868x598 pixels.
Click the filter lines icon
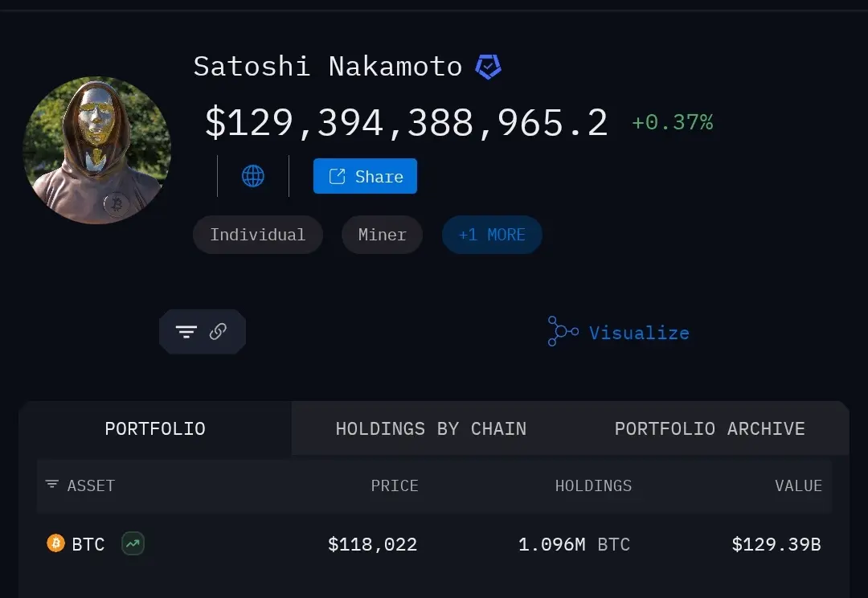(186, 332)
